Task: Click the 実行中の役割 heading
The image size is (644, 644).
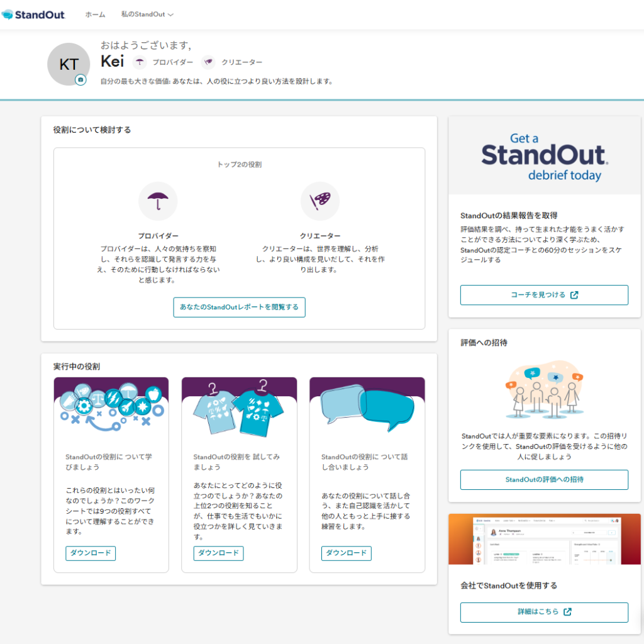Action: (x=76, y=367)
